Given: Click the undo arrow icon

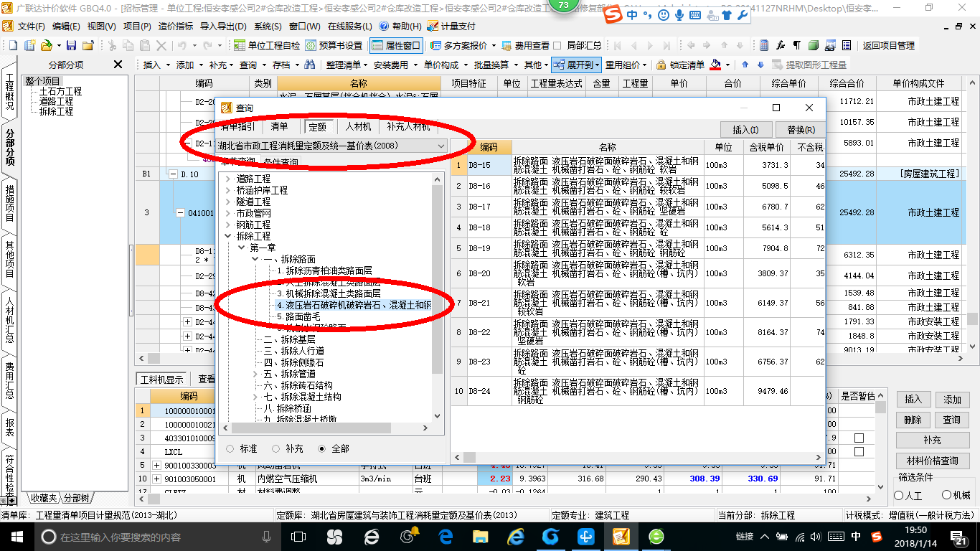Looking at the screenshot, I should point(182,45).
